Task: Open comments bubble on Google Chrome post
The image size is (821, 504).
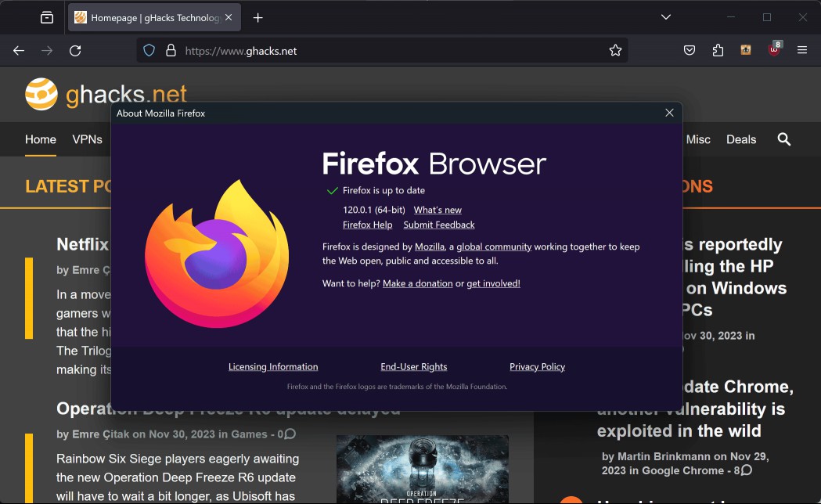Action: 747,470
